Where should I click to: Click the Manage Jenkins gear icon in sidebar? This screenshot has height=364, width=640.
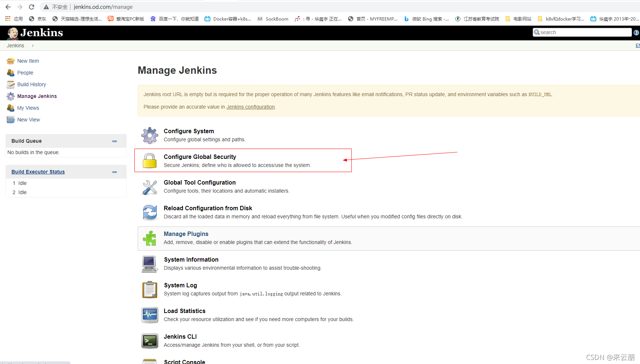point(11,96)
